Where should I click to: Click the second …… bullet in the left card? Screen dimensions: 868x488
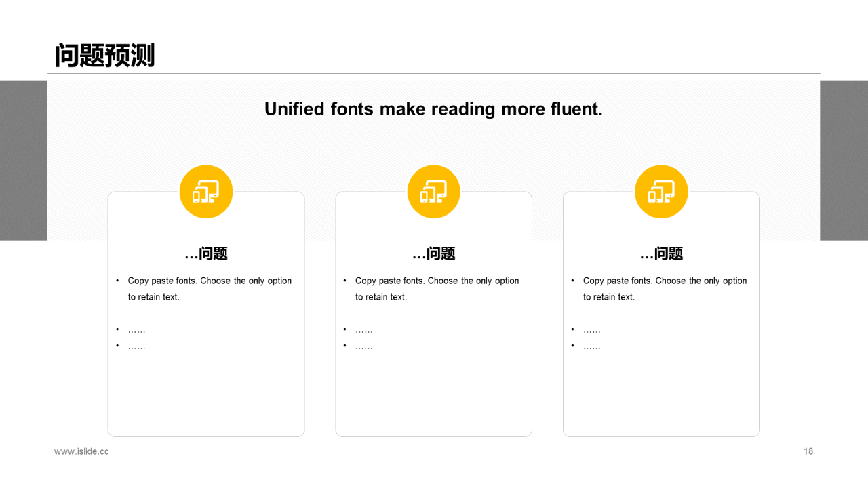click(x=136, y=346)
